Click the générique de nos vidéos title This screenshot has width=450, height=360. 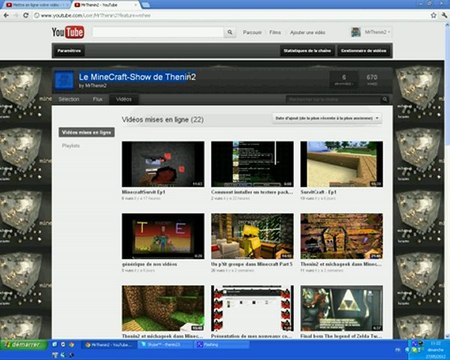(149, 264)
